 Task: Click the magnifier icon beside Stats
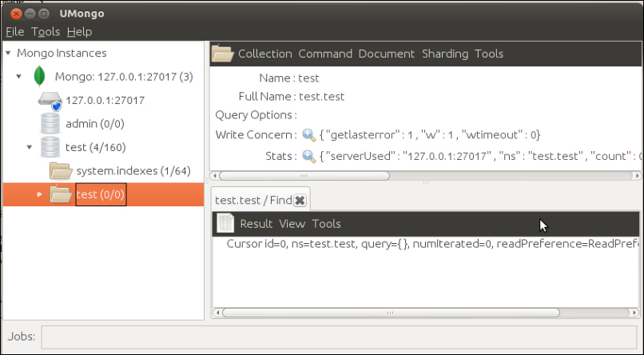309,156
